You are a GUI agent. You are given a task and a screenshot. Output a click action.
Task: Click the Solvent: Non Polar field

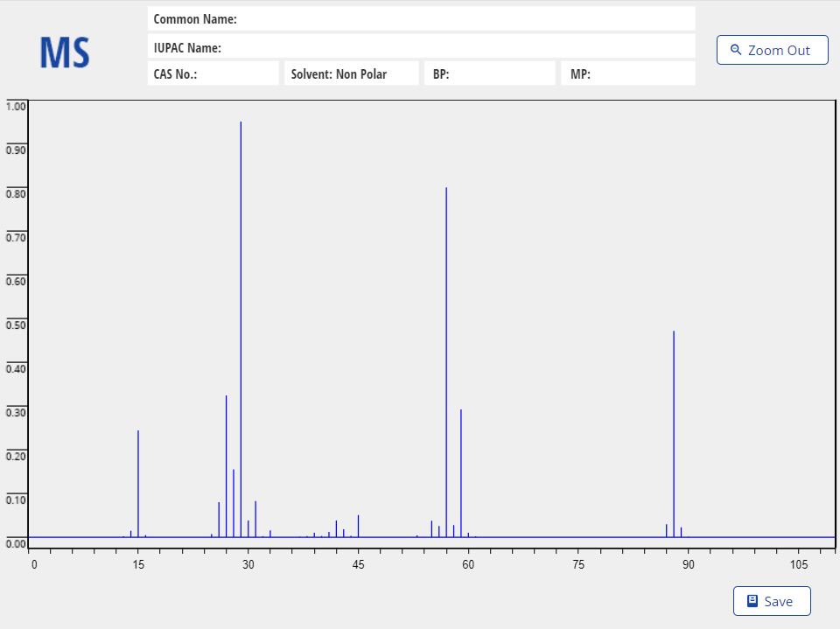coord(351,73)
